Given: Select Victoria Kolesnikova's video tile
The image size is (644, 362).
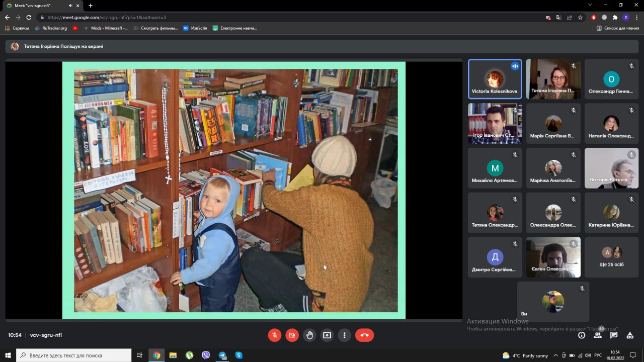Looking at the screenshot, I should (x=495, y=79).
